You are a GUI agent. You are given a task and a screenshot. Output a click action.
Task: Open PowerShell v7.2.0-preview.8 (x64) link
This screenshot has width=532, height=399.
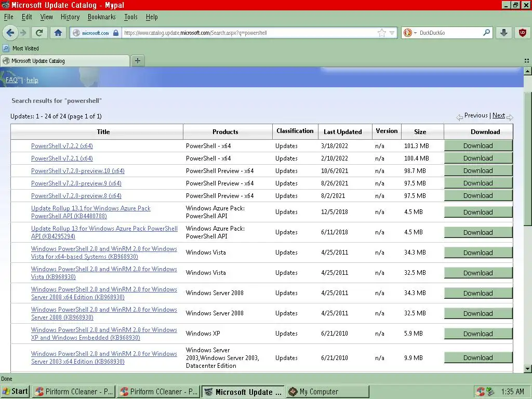click(76, 196)
